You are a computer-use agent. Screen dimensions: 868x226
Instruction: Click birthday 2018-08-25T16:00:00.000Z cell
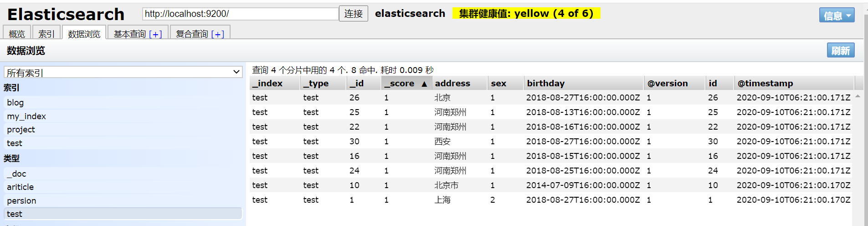point(583,171)
